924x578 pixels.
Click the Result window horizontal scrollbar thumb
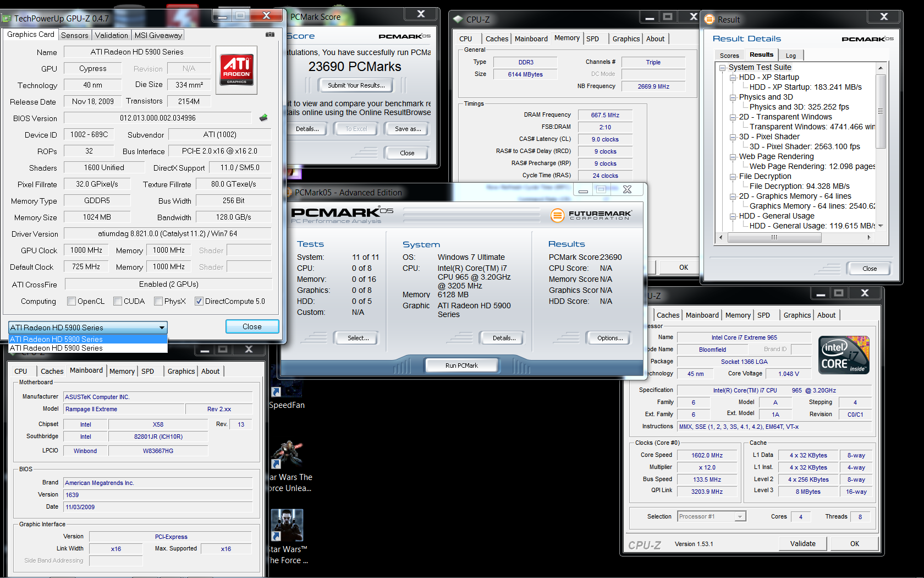774,237
